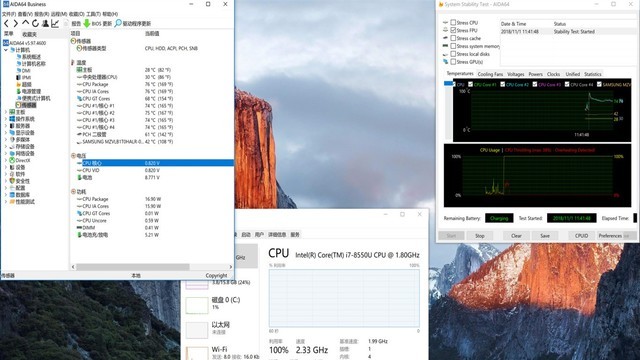Go up one level with the up arrow

tap(26, 23)
